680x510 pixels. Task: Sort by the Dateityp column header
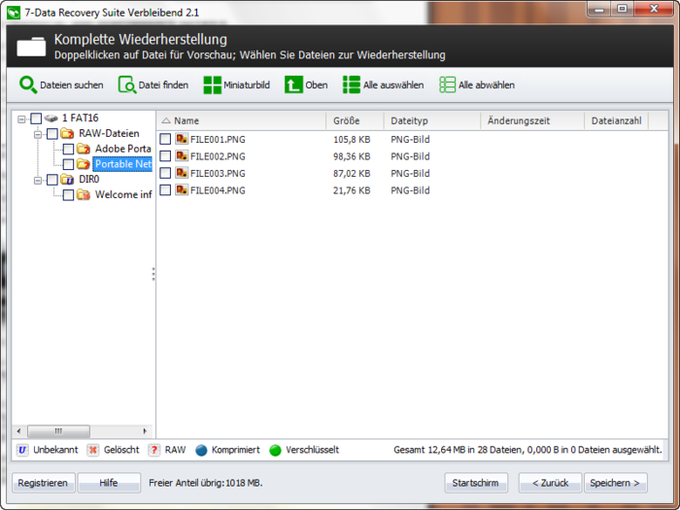pos(432,121)
